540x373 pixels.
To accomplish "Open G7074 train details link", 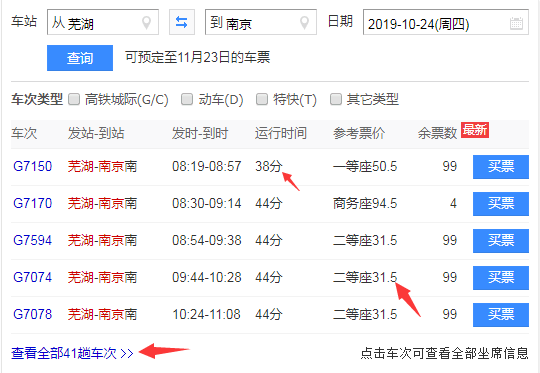I will coord(32,278).
